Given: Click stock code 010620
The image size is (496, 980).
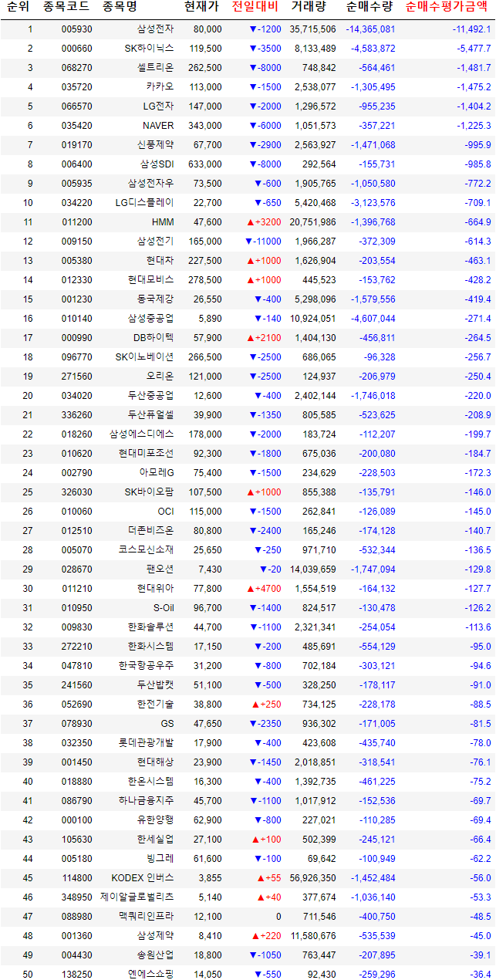Looking at the screenshot, I should click(77, 454).
